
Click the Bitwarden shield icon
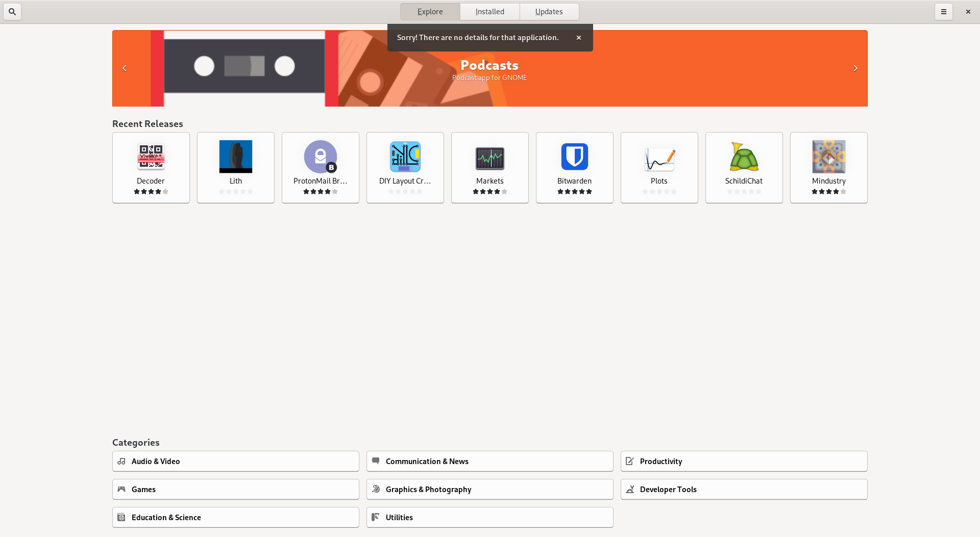tap(575, 157)
